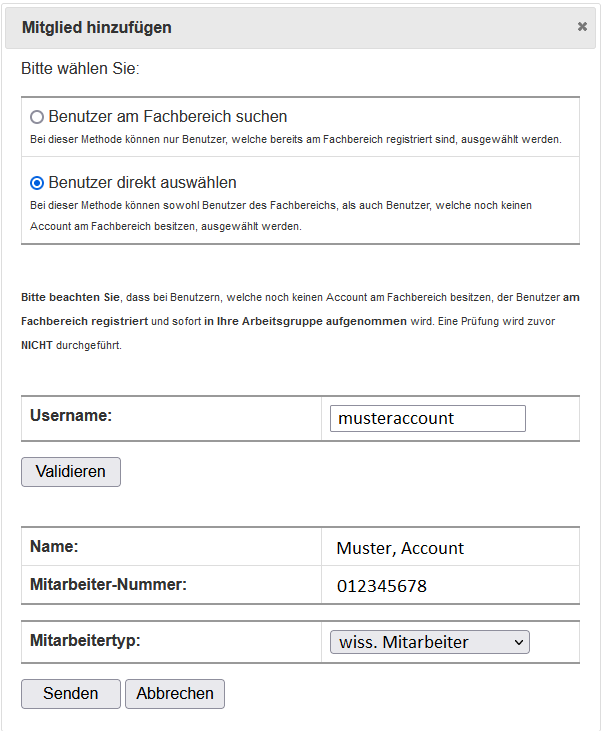
Task: Click the name value Muster, Account
Action: click(400, 548)
